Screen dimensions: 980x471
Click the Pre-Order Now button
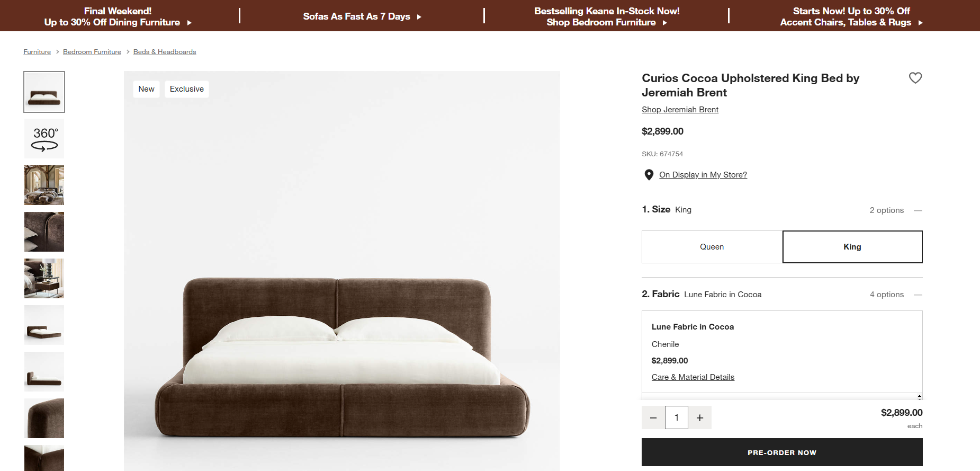[781, 452]
